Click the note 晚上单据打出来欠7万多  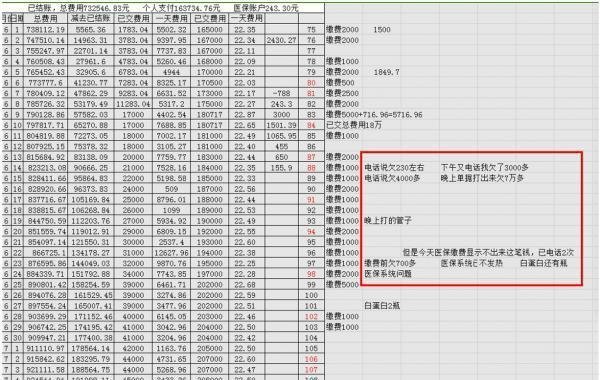click(482, 178)
